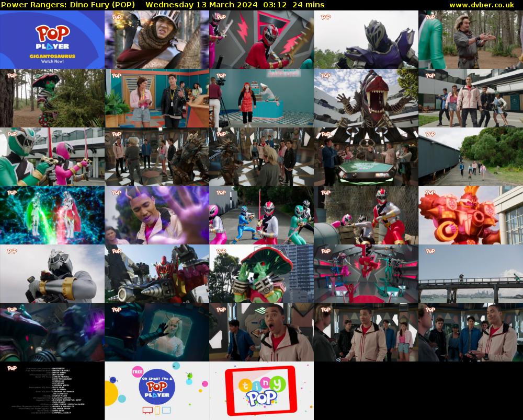Click the 03:12 broadcast time text

pos(275,5)
